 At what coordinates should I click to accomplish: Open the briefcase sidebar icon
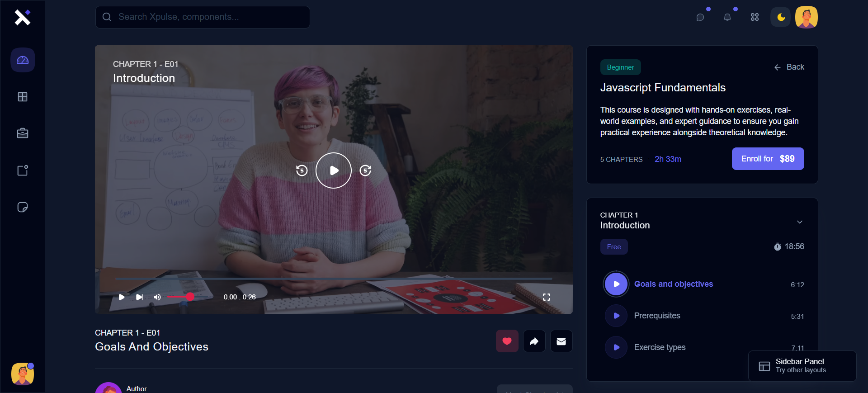(x=23, y=133)
